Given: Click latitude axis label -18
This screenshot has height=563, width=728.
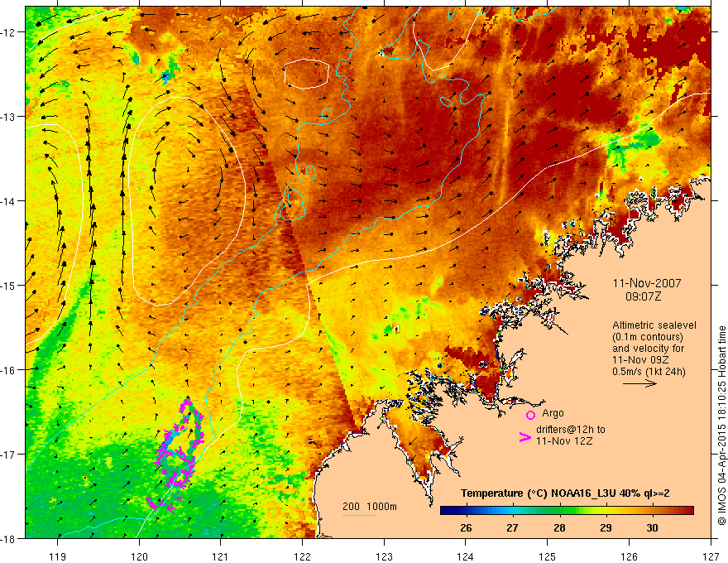Looking at the screenshot, I should pyautogui.click(x=9, y=538).
